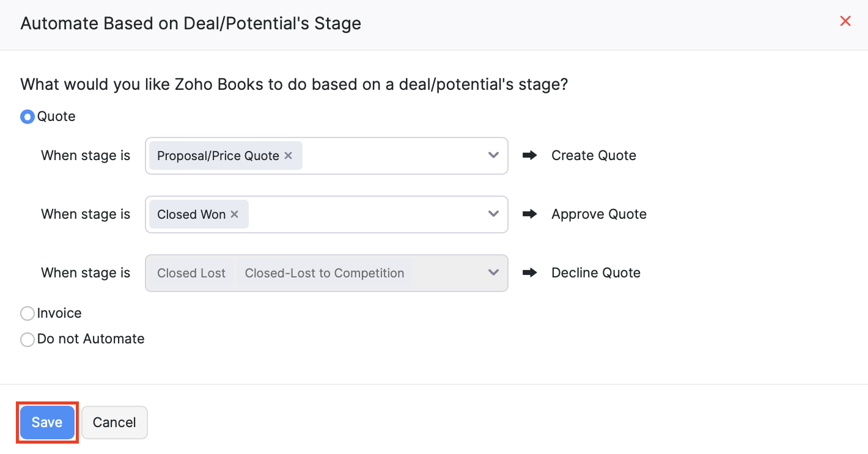Choose the Do not Automate option
This screenshot has height=454, width=868.
(x=28, y=340)
